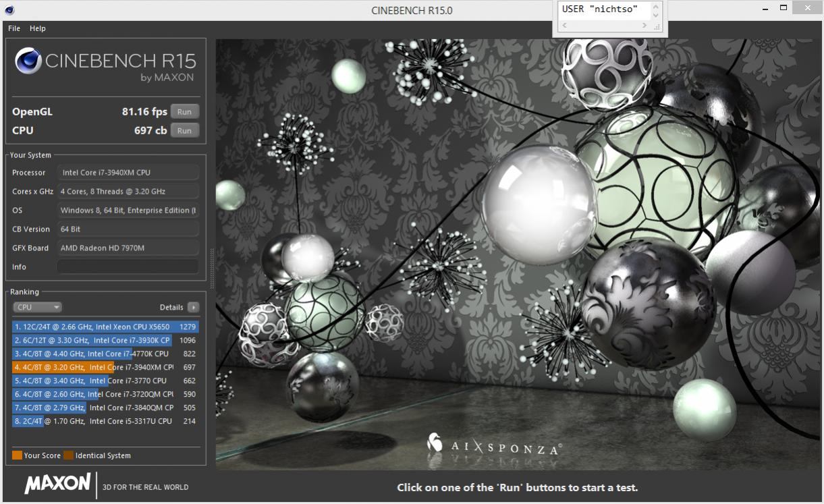Run the CPU benchmark test
This screenshot has width=824, height=504.
184,131
